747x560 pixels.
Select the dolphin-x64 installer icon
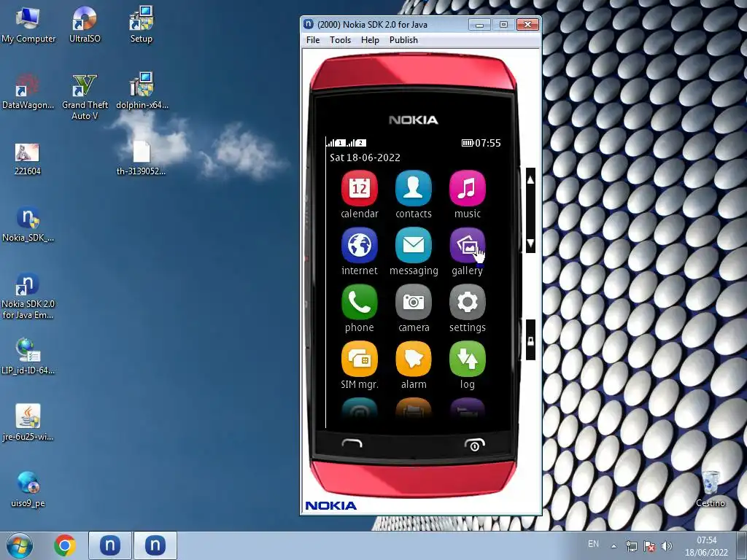pos(142,91)
